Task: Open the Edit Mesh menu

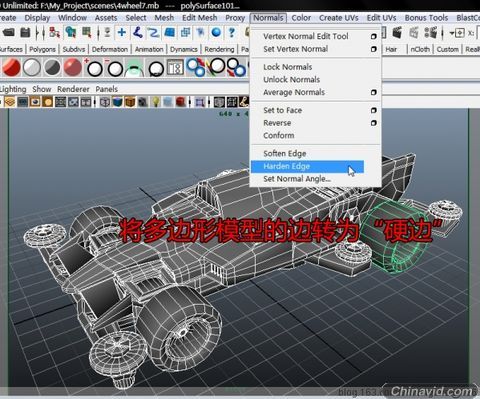Action: 199,18
